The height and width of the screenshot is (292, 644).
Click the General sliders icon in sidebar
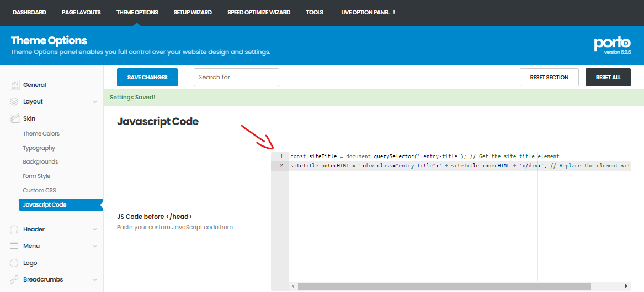(x=15, y=85)
